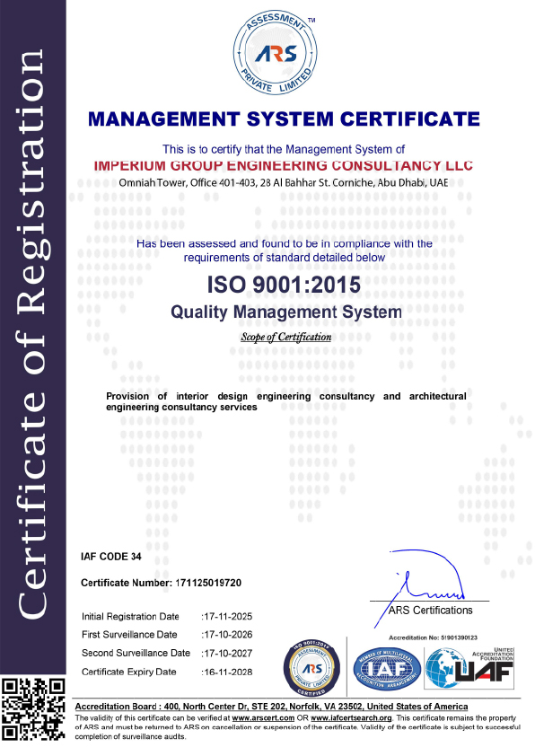Click 'Quality Management System' subtitle
This screenshot has width=535, height=756.
click(x=286, y=312)
